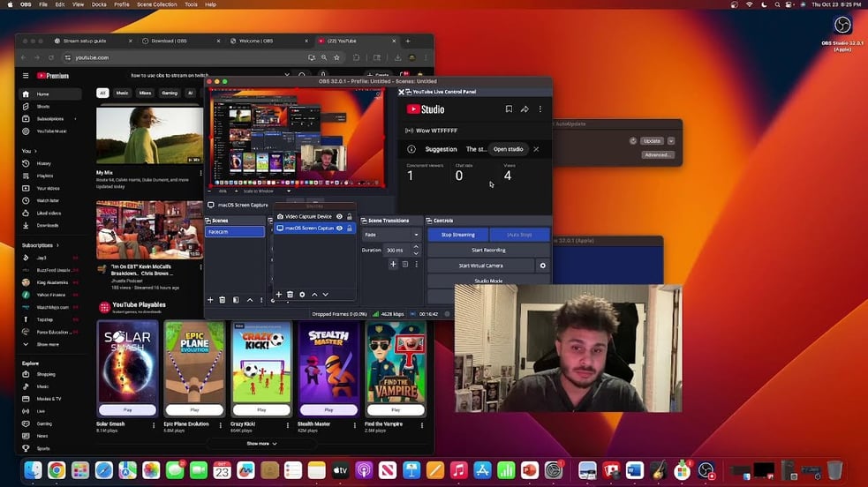Image resolution: width=868 pixels, height=487 pixels.
Task: Click the Stop Streaming button
Action: point(457,235)
